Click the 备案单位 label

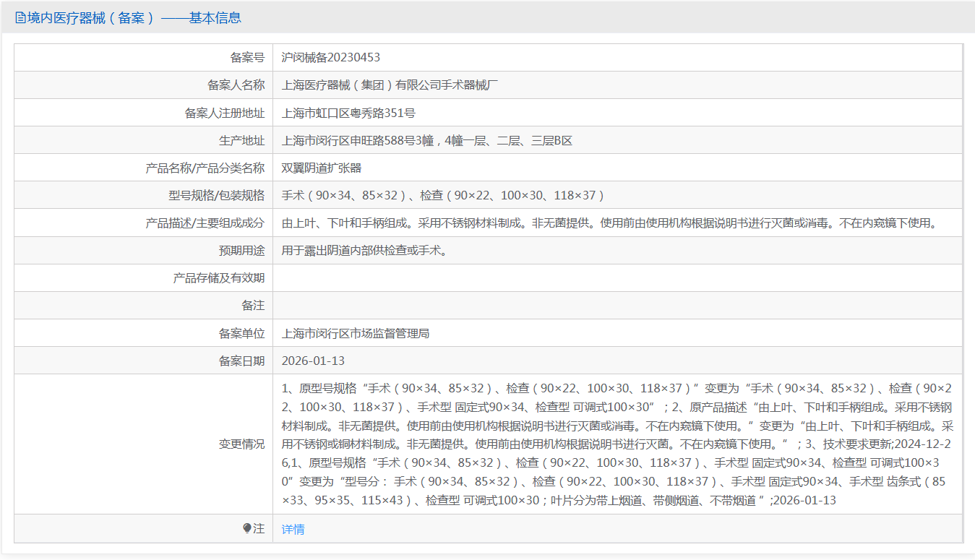[x=242, y=333]
